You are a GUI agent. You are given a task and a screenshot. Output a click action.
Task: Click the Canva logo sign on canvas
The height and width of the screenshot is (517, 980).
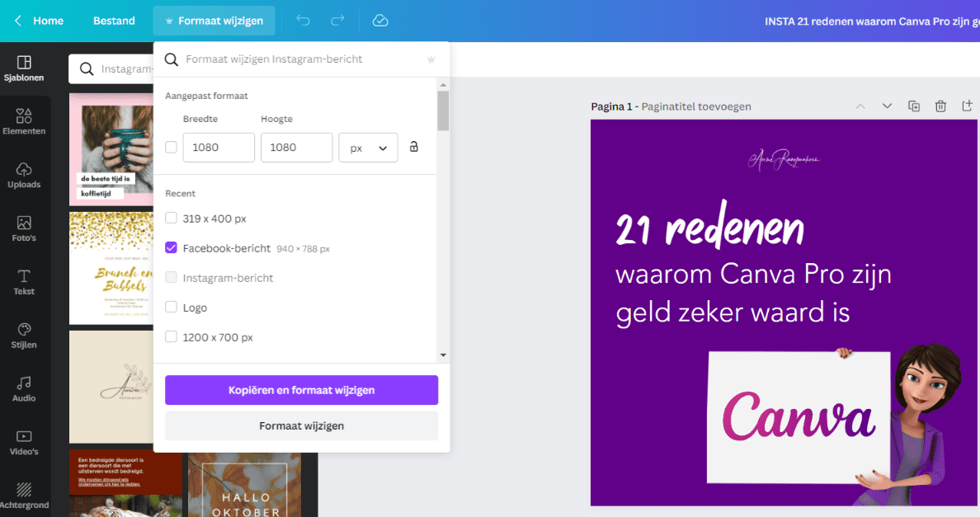tap(799, 417)
